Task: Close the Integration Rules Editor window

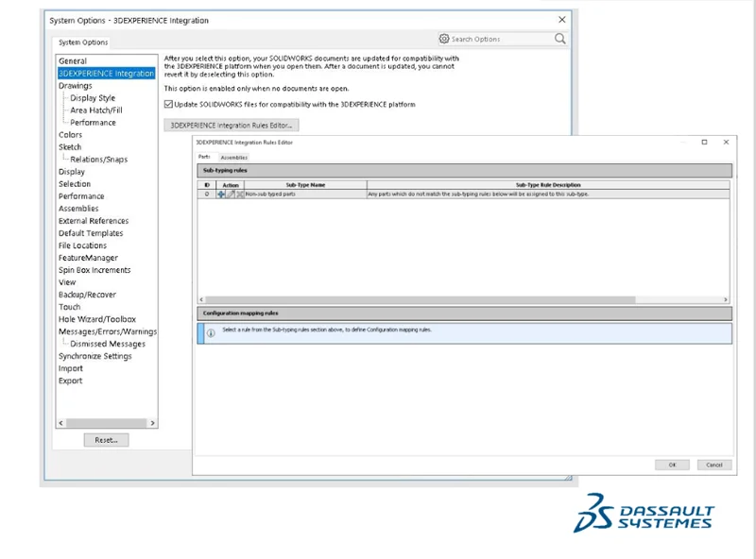Action: click(x=726, y=143)
